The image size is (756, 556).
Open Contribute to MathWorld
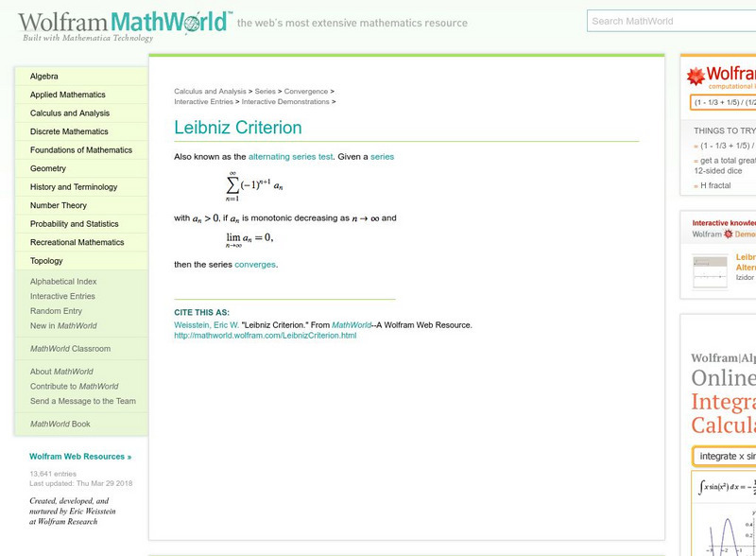click(x=75, y=386)
